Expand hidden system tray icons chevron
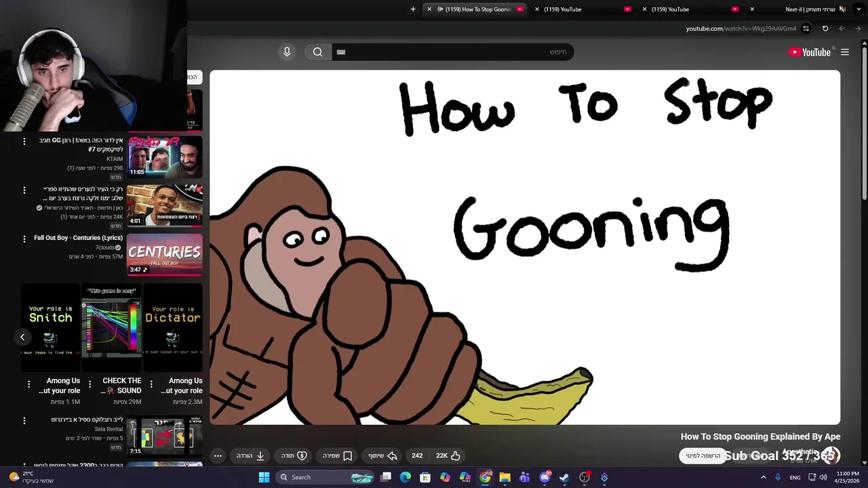This screenshot has height=488, width=868. pyautogui.click(x=763, y=477)
